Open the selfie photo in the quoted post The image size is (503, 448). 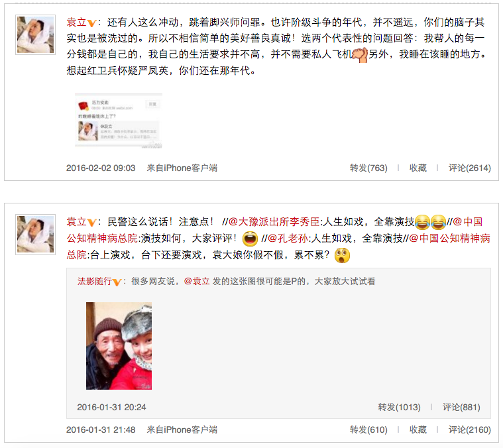(119, 346)
